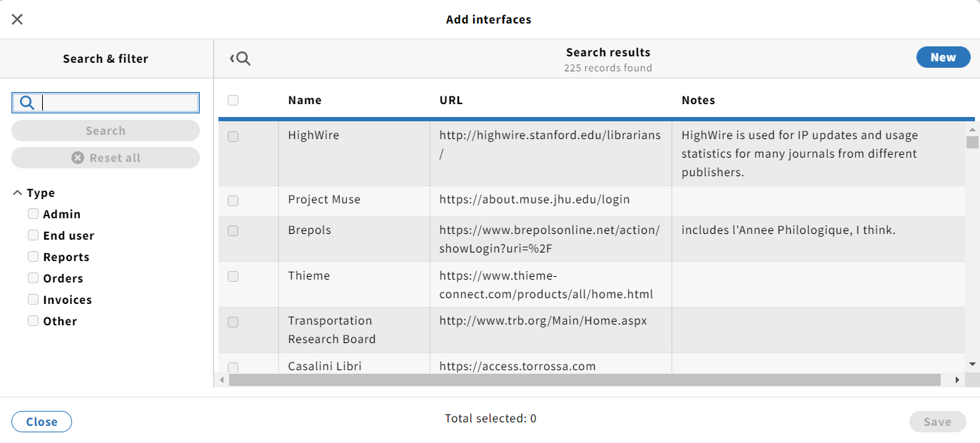
Task: Click the Thieme name cell
Action: coord(354,285)
